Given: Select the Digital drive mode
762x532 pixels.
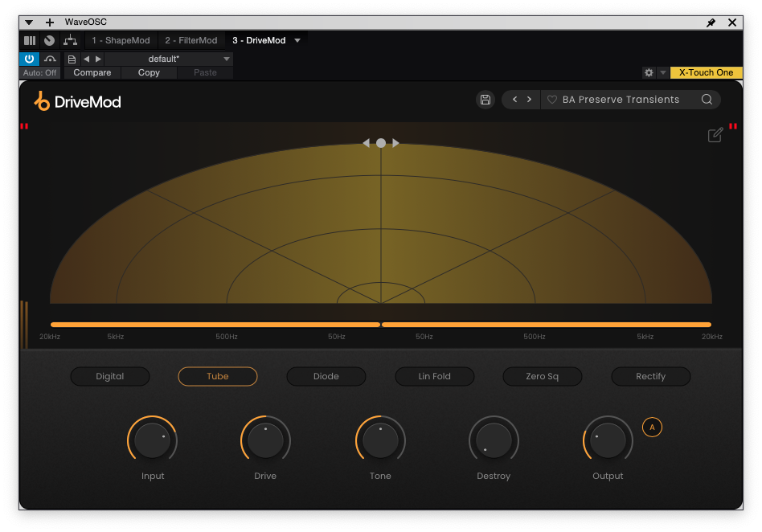Looking at the screenshot, I should pos(110,376).
